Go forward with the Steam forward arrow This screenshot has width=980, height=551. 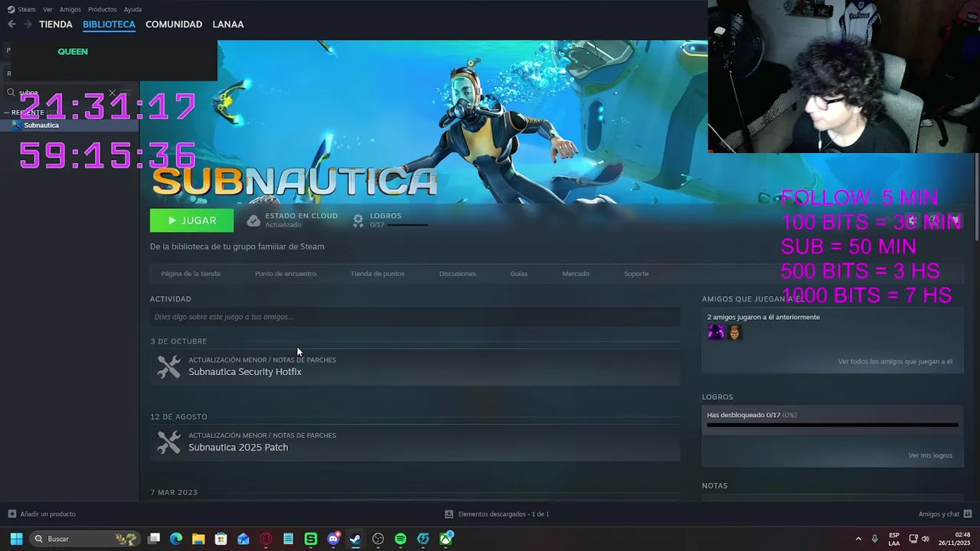click(x=28, y=24)
